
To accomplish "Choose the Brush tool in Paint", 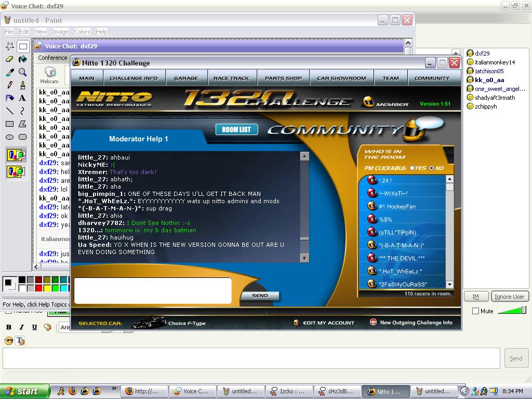I will tap(23, 85).
